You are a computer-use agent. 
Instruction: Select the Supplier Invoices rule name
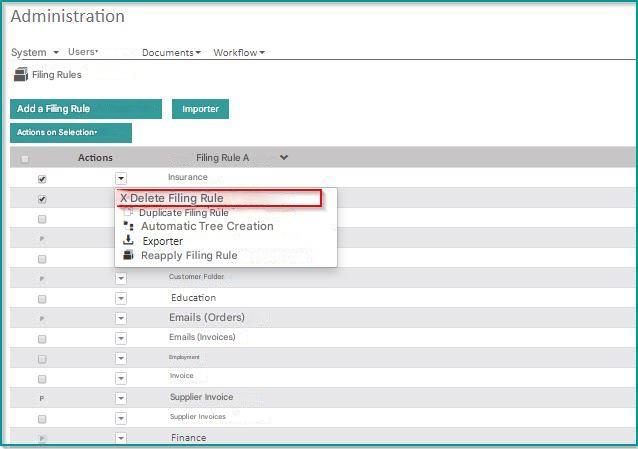click(x=198, y=416)
